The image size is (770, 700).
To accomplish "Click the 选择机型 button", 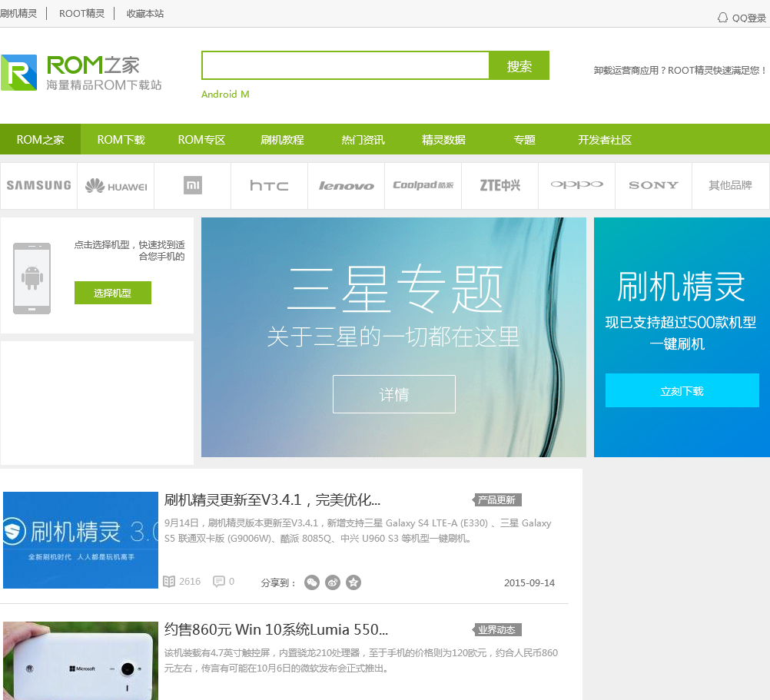I will click(x=112, y=293).
